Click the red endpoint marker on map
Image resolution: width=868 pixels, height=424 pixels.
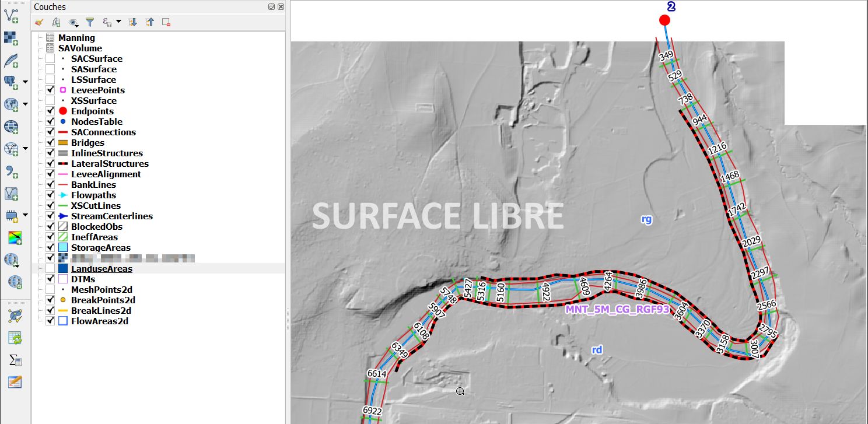tap(664, 20)
